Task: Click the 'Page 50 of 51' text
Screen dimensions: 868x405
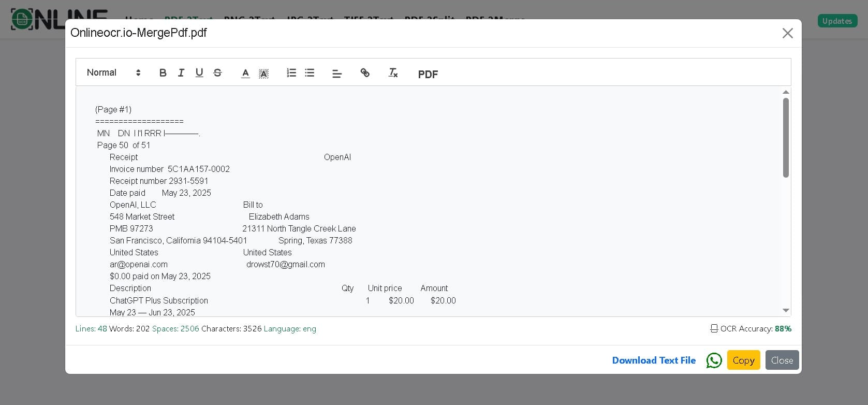Action: coord(124,145)
